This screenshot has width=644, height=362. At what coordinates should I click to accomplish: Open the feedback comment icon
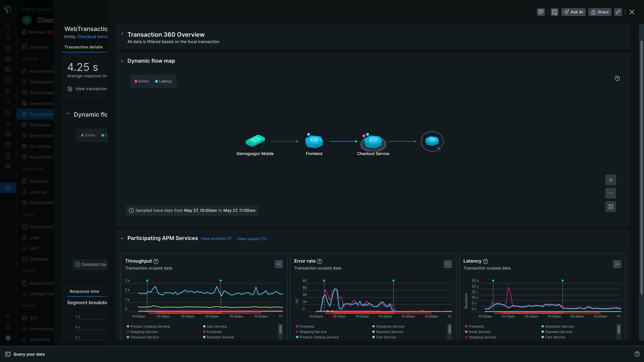pos(541,12)
